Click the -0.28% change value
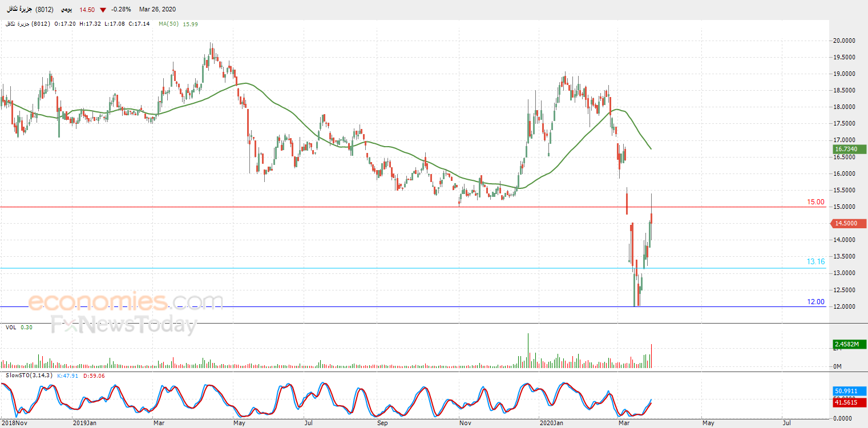868x428 pixels. (x=121, y=10)
